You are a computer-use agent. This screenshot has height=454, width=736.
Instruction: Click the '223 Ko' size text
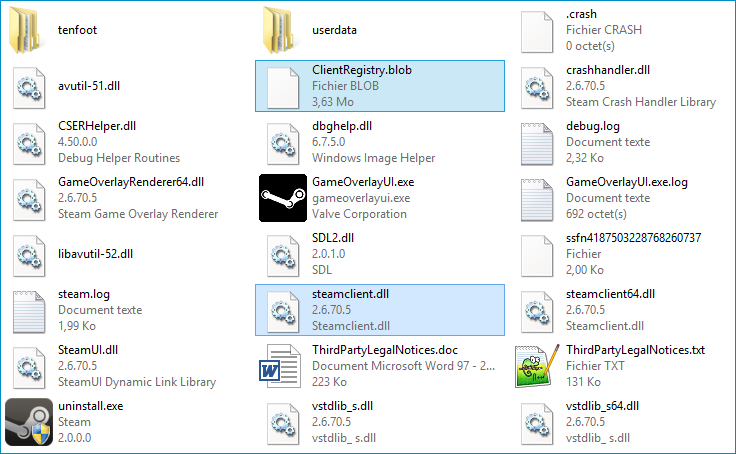click(x=329, y=382)
